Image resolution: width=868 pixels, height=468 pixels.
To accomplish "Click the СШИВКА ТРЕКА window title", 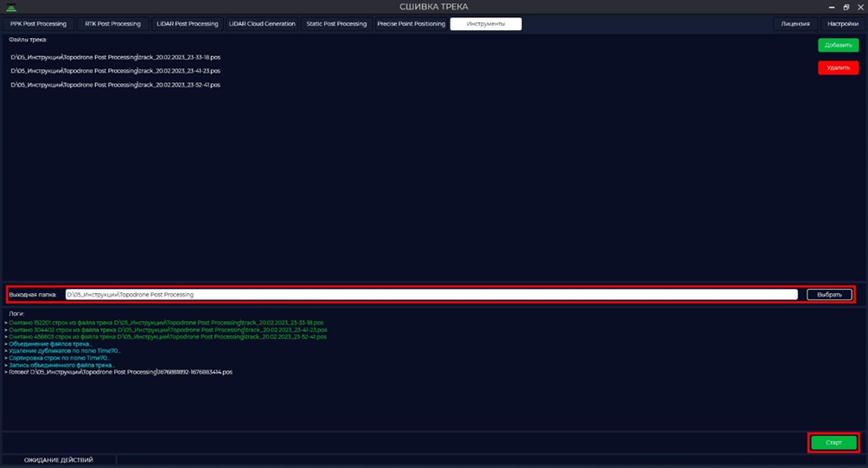I will [434, 7].
